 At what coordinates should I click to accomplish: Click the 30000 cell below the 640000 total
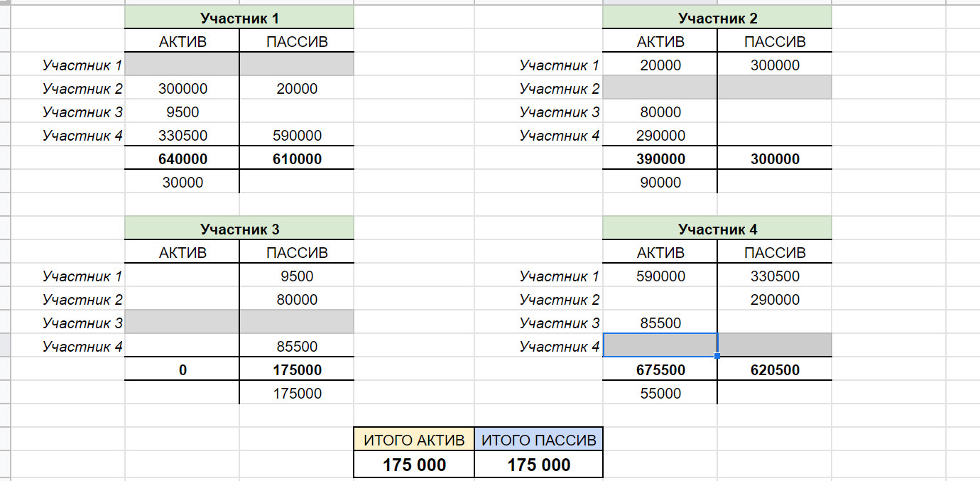pyautogui.click(x=183, y=183)
